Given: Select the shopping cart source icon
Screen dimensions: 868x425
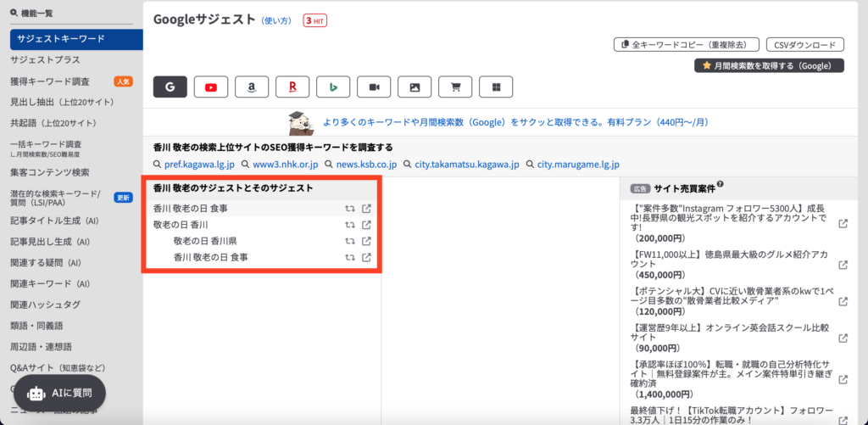Looking at the screenshot, I should click(455, 87).
